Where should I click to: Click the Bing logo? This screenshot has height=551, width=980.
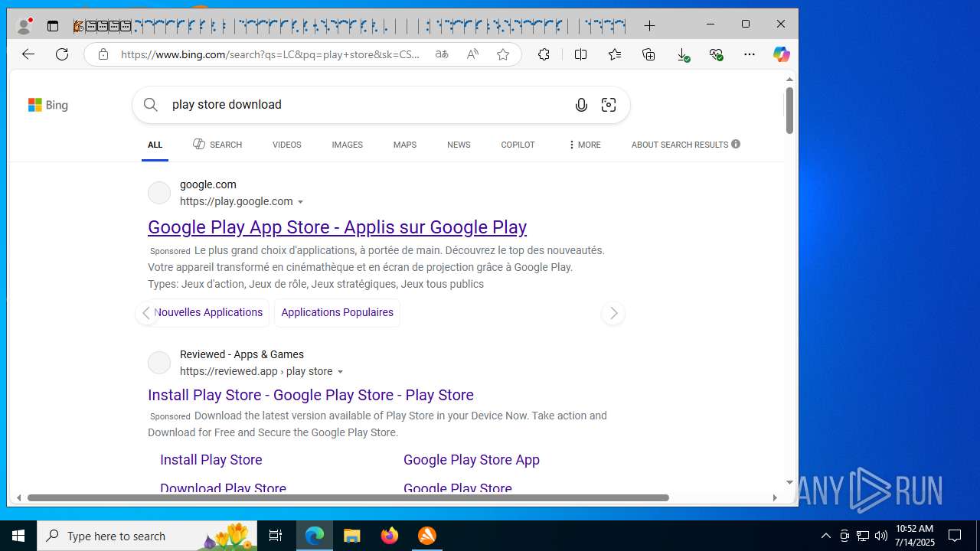click(48, 105)
